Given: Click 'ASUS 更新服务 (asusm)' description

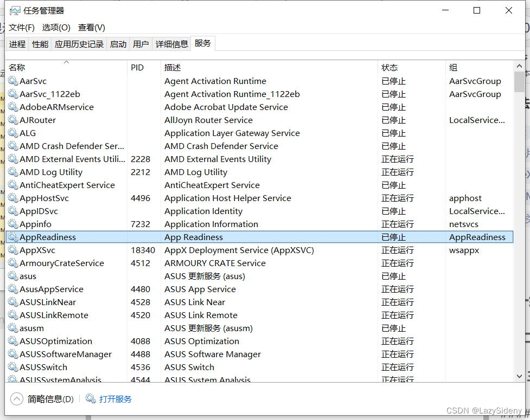Looking at the screenshot, I should pyautogui.click(x=208, y=328).
